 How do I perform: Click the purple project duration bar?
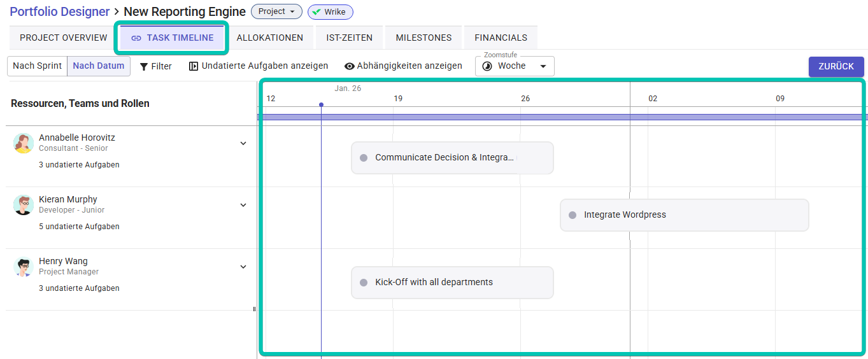pos(560,117)
